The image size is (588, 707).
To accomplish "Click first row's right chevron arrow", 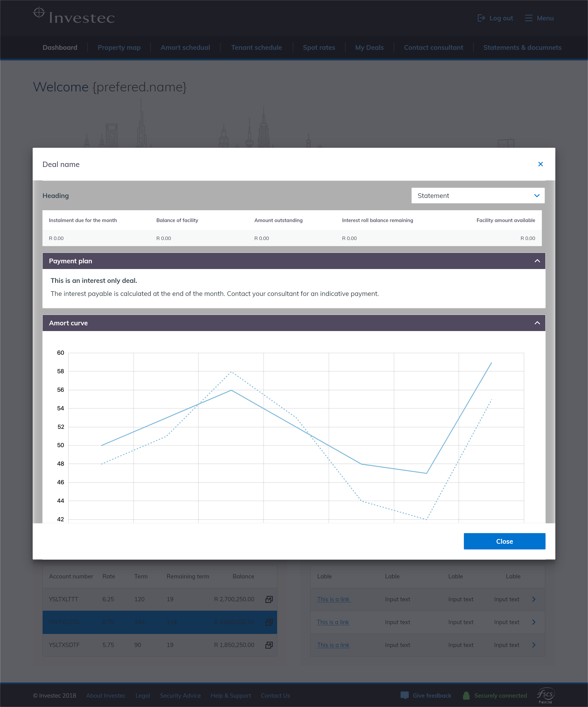I will [534, 599].
